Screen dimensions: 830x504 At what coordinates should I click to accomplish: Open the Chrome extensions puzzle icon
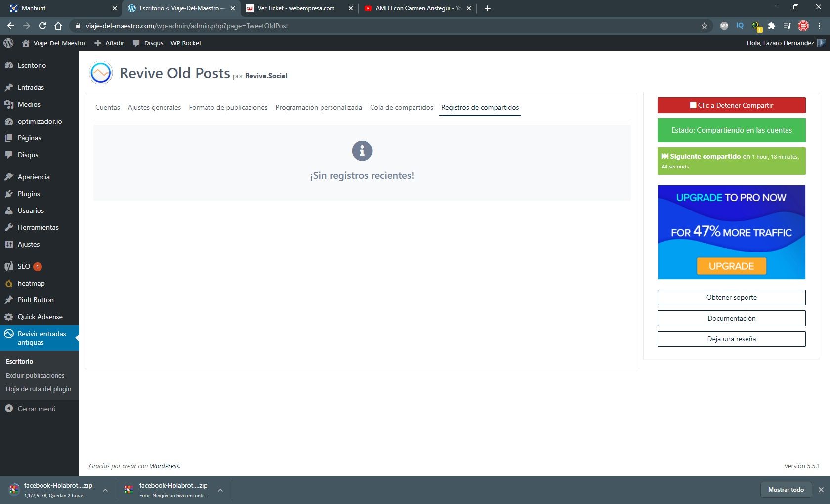coord(772,26)
